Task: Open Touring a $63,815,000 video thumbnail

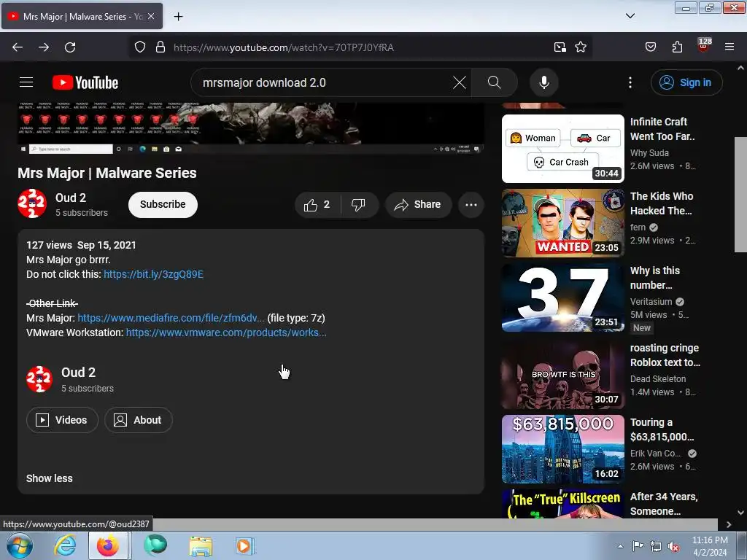Action: click(x=562, y=449)
